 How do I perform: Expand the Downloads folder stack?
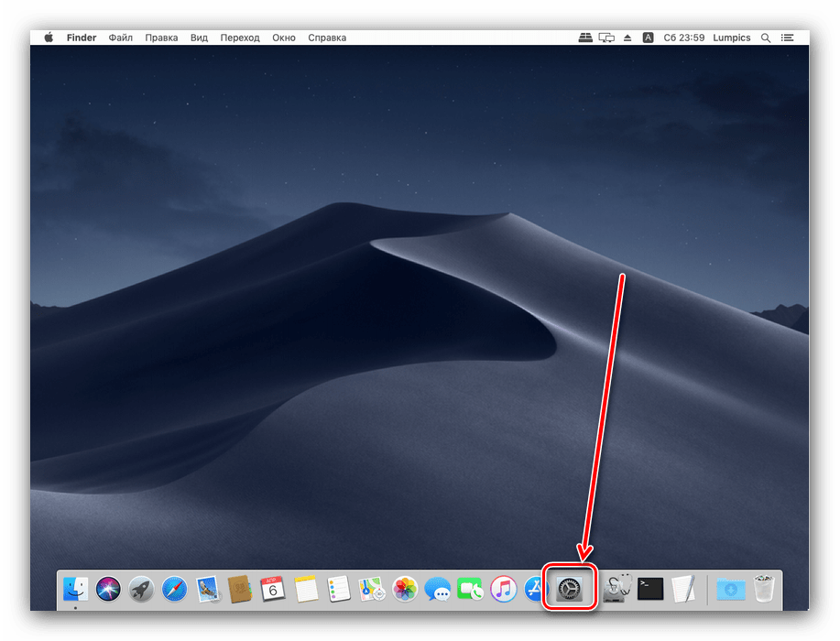pyautogui.click(x=730, y=588)
